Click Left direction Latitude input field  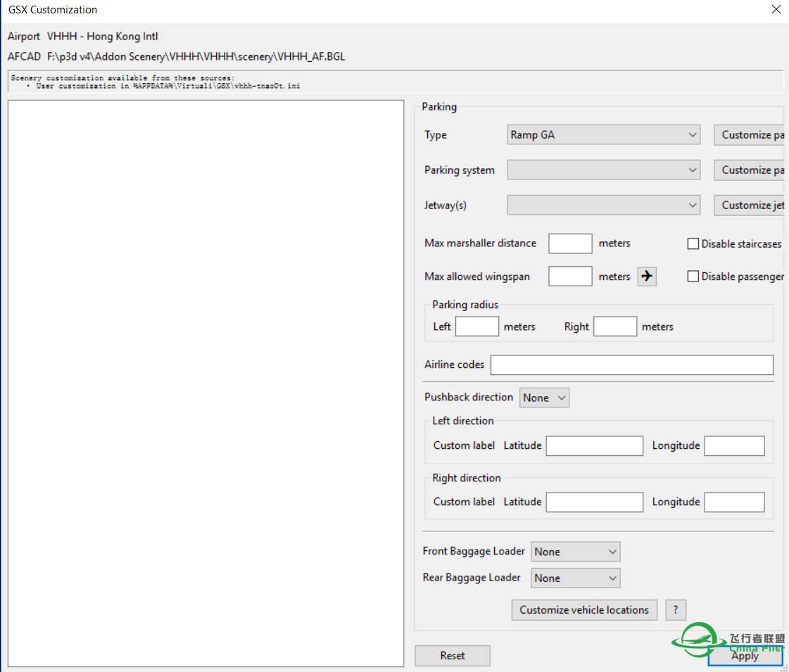594,446
